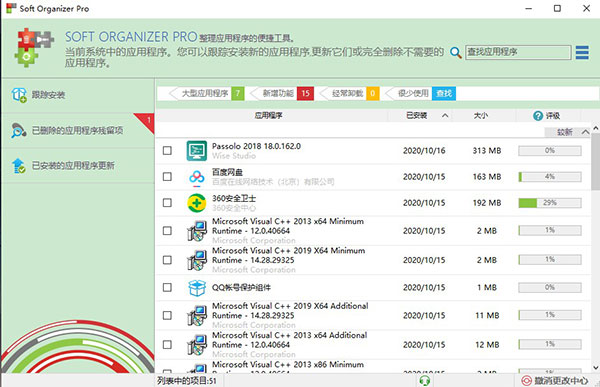Click the 百度网盘 4% rating bar
The image size is (600, 387).
[550, 176]
